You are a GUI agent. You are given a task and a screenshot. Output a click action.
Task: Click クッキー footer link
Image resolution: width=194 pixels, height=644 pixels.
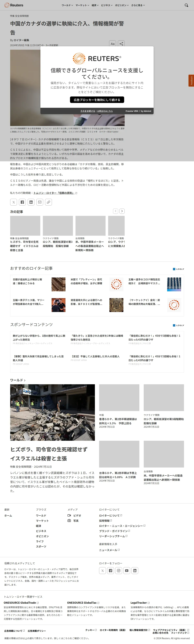point(91,630)
